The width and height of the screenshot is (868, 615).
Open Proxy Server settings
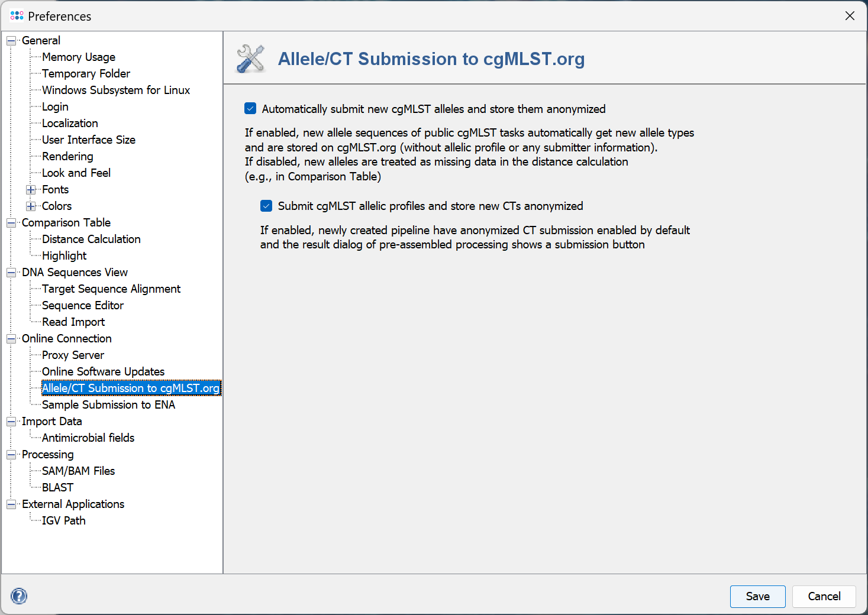(x=73, y=355)
